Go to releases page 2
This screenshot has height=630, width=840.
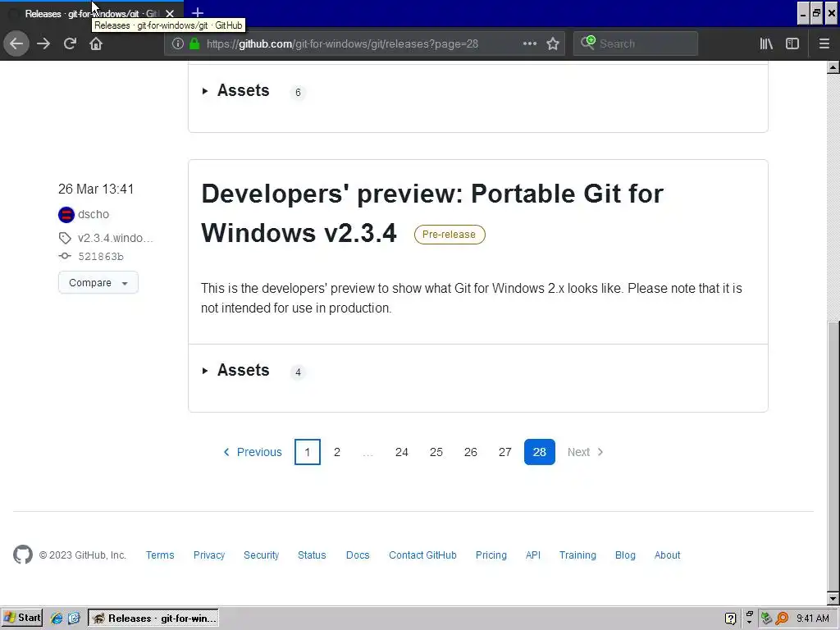pyautogui.click(x=337, y=452)
